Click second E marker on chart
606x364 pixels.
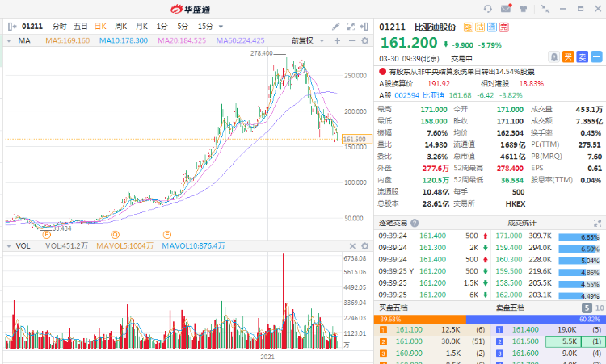tap(167, 234)
